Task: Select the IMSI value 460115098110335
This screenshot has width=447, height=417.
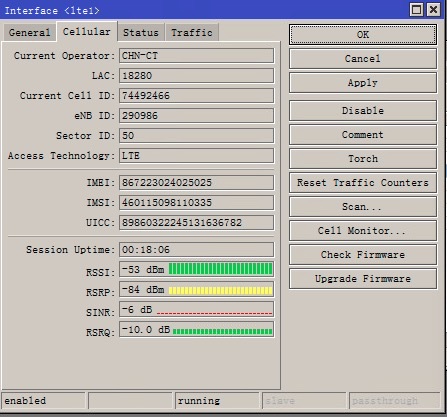Action: point(197,203)
